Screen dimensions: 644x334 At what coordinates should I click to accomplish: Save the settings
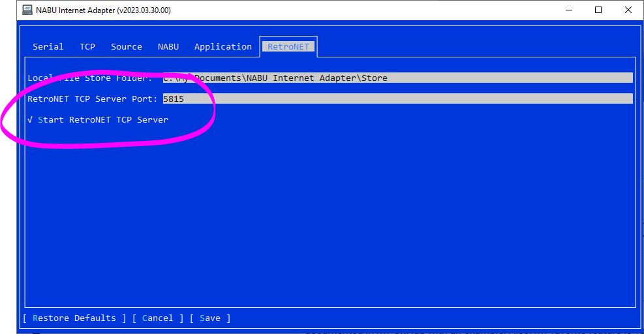[210, 318]
